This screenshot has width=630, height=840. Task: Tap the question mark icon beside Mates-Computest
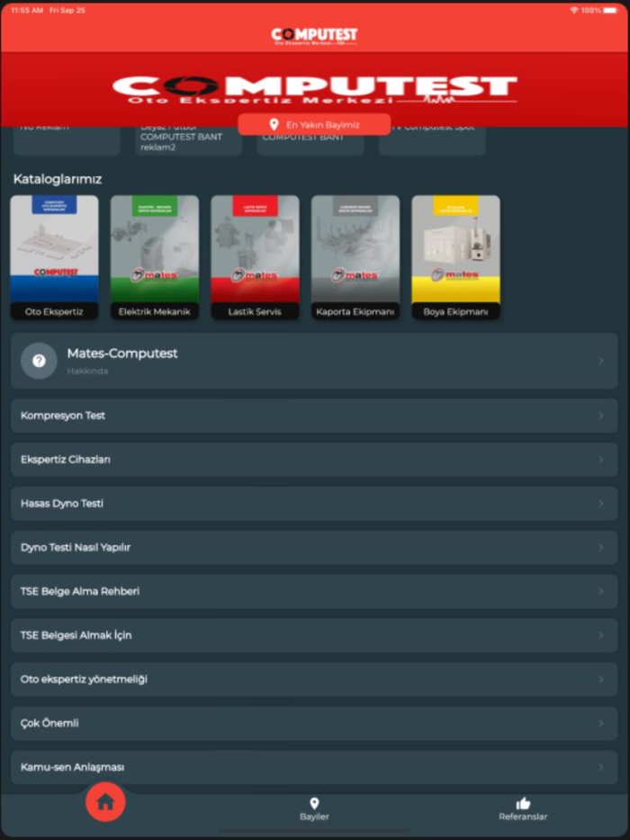point(39,361)
